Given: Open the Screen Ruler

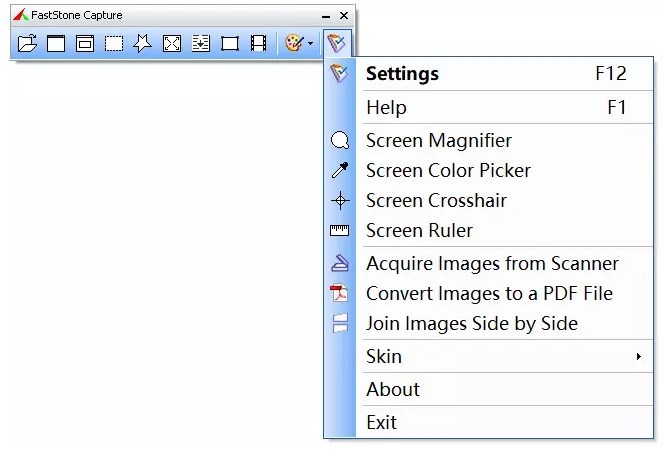Looking at the screenshot, I should tap(419, 231).
